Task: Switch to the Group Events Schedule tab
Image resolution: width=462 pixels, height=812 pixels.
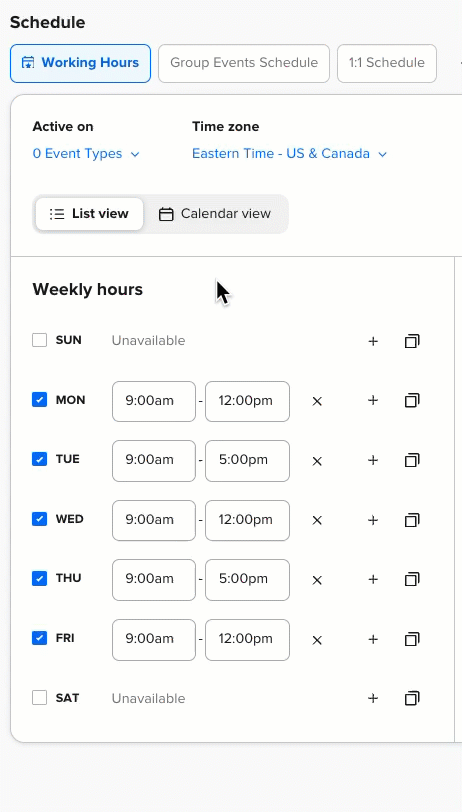Action: click(244, 63)
